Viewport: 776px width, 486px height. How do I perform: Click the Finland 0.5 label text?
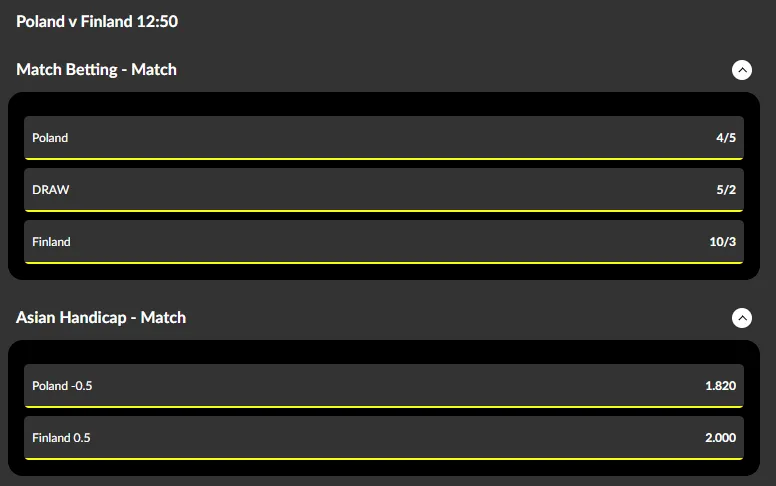pyautogui.click(x=61, y=438)
